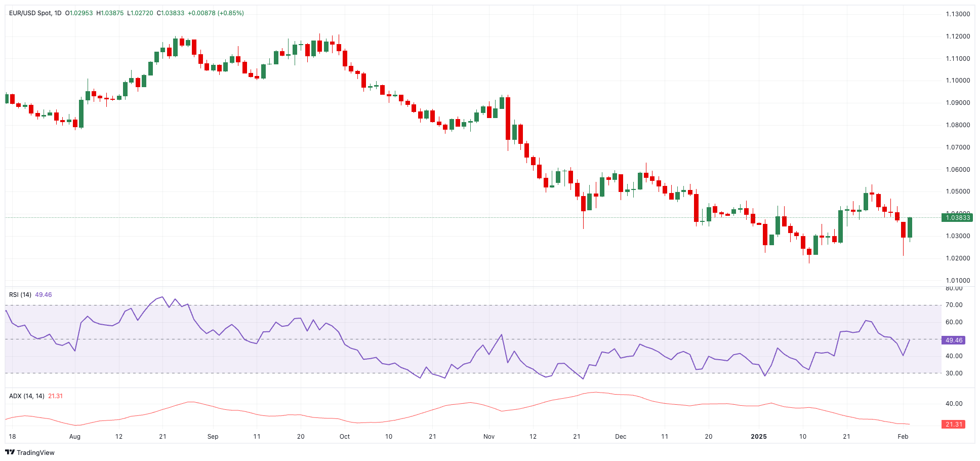Select the EUR/USD Spot symbol title
Image resolution: width=980 pixels, height=461 pixels.
click(x=30, y=13)
